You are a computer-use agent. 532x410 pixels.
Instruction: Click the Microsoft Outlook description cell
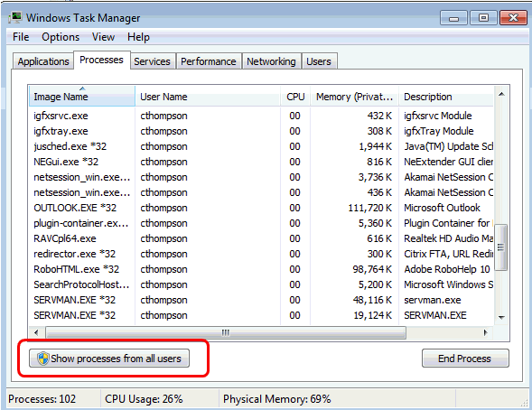click(442, 208)
